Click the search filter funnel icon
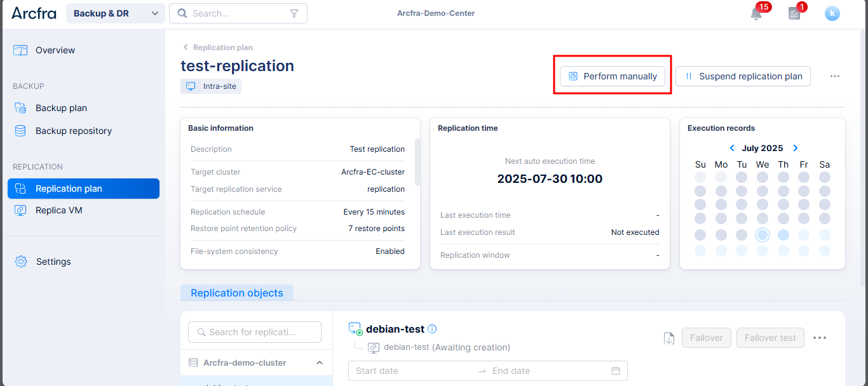 [x=294, y=13]
